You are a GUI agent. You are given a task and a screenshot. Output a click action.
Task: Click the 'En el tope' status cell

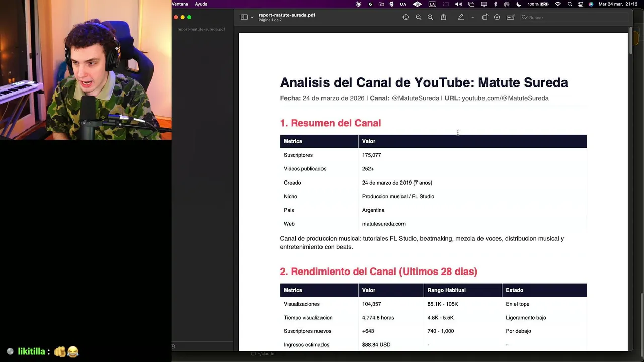pyautogui.click(x=518, y=304)
